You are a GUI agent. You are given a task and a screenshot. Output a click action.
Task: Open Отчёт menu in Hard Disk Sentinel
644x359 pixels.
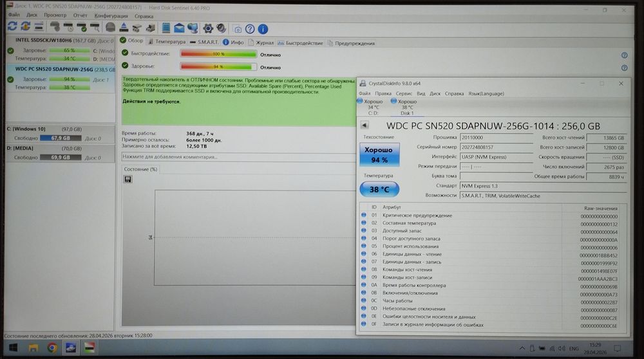pyautogui.click(x=80, y=15)
